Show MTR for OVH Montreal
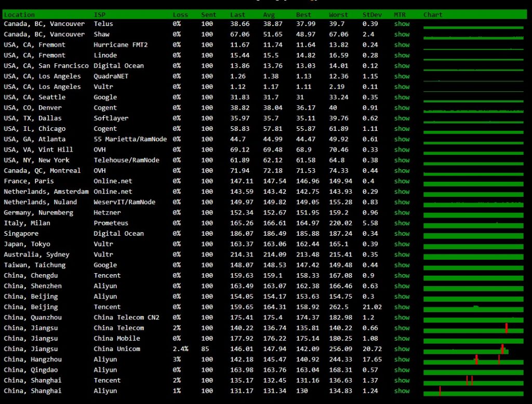532x404 pixels. click(x=402, y=171)
